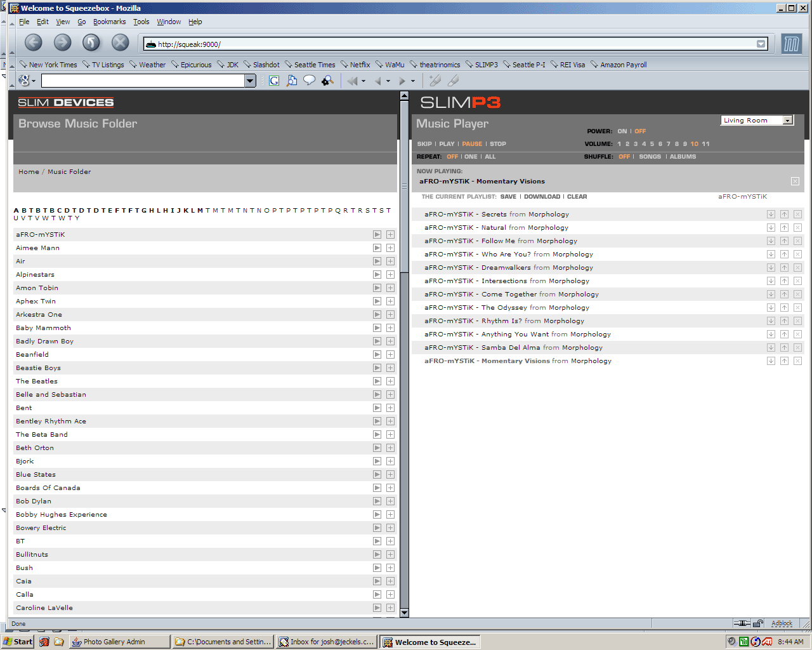Open the Tools menu
Screen dimensions: 812x650
point(141,22)
